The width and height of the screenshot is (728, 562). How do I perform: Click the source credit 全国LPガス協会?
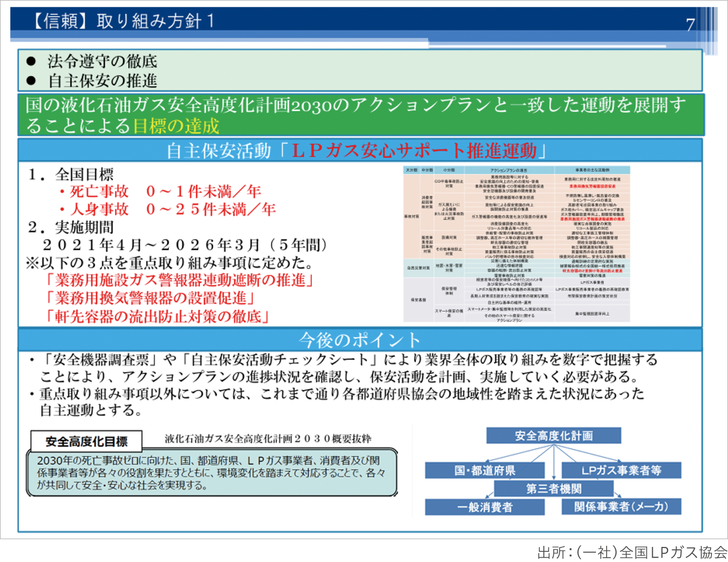click(x=632, y=552)
